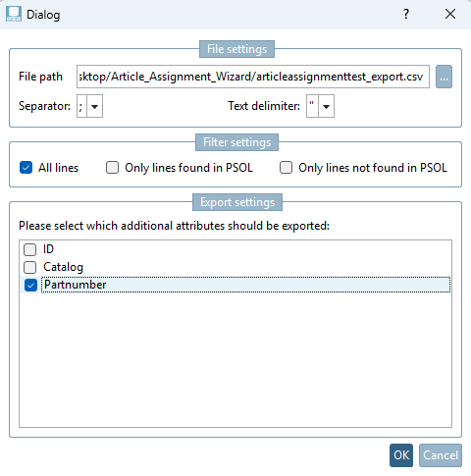The width and height of the screenshot is (471, 476).
Task: Enable the All lines checkbox
Action: point(26,168)
